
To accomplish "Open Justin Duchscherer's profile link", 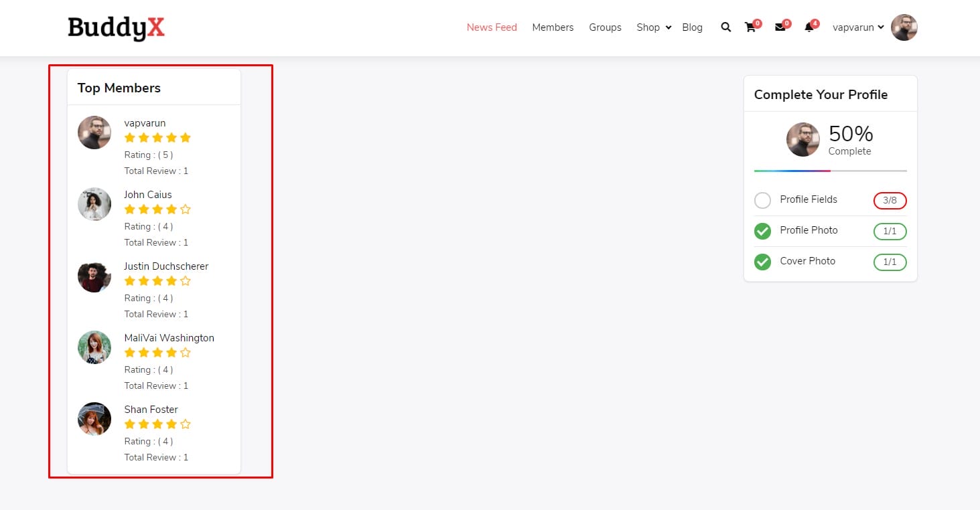I will tap(166, 266).
